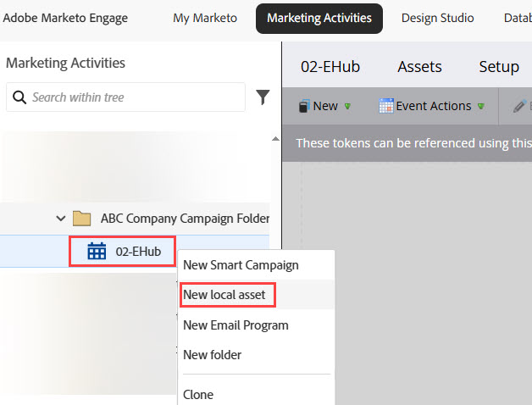Choose New Email Program from context menu
532x405 pixels.
[x=256, y=325]
